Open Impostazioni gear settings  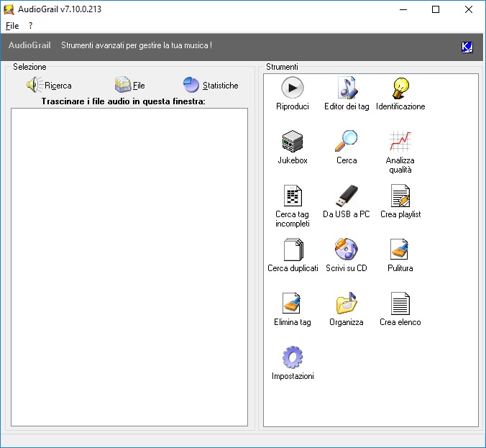(x=293, y=362)
